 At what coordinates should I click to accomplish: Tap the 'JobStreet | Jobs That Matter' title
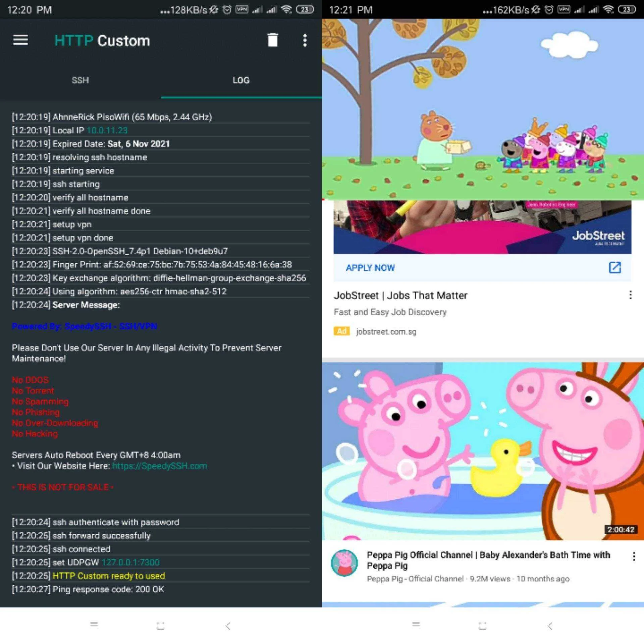400,296
